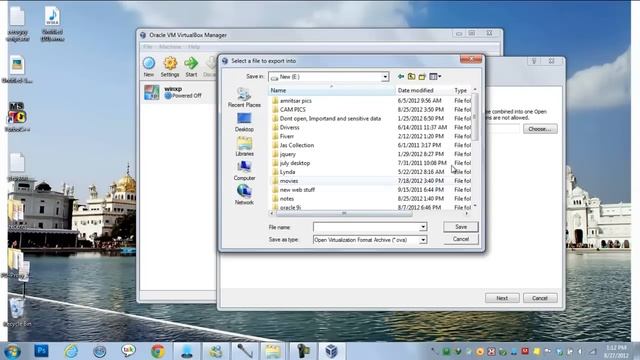Viewport: 640px width, 360px height.
Task: Open Settings in VirtualBox Manager toolbar
Action: tap(170, 67)
